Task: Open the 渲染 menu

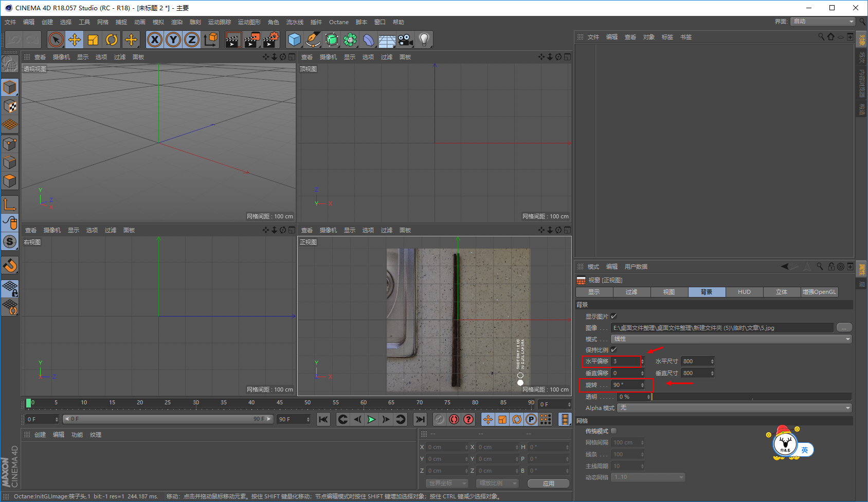Action: [177, 22]
